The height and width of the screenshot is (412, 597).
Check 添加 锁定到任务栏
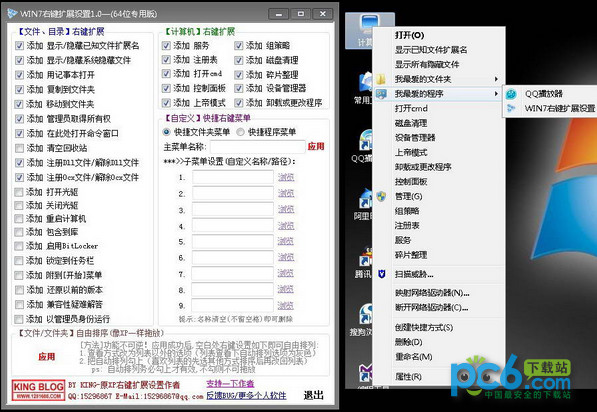(x=19, y=261)
